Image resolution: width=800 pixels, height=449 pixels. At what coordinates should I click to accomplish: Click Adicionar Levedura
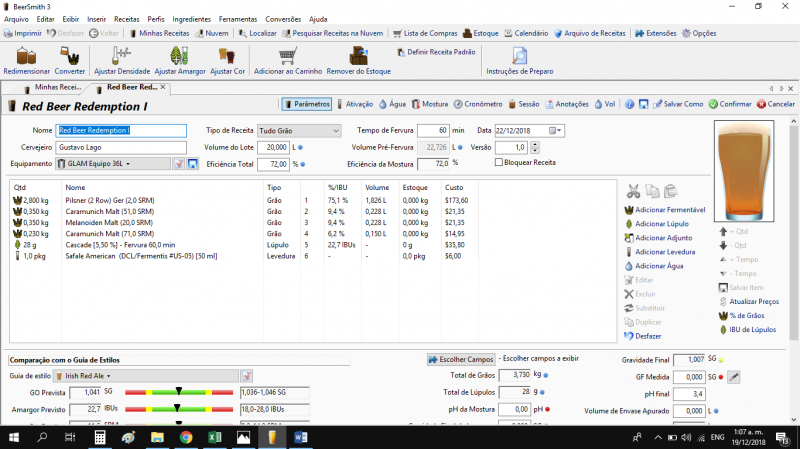[x=660, y=252]
